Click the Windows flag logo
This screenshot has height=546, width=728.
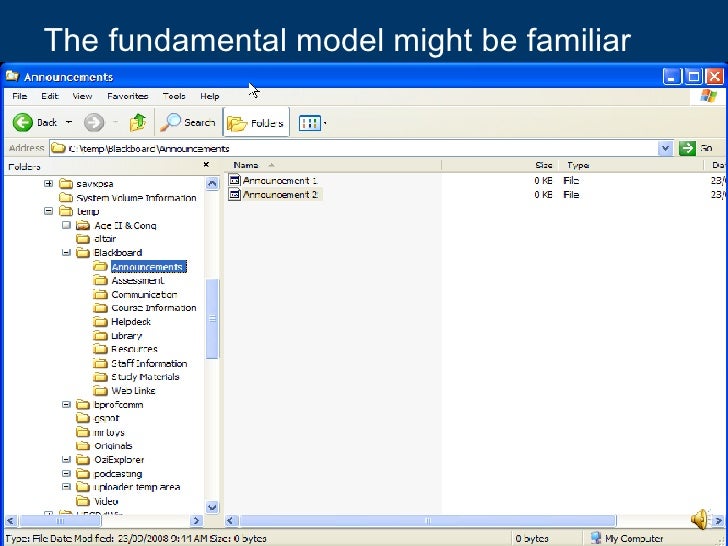(x=708, y=96)
